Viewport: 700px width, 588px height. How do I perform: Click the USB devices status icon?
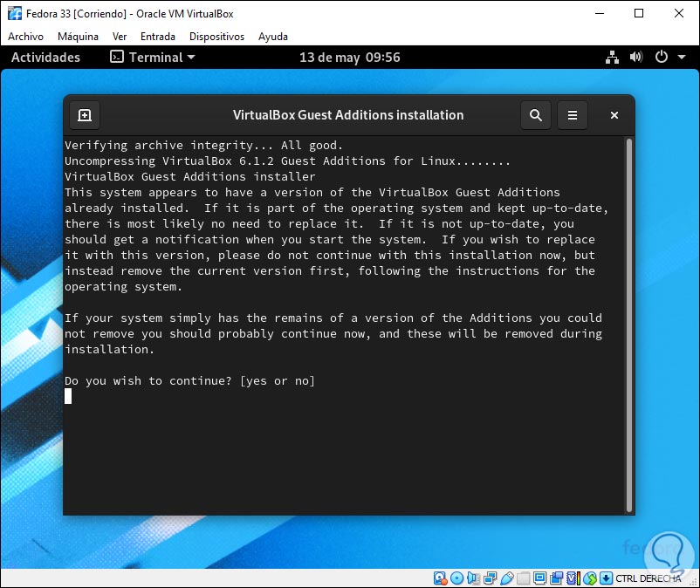click(x=507, y=578)
